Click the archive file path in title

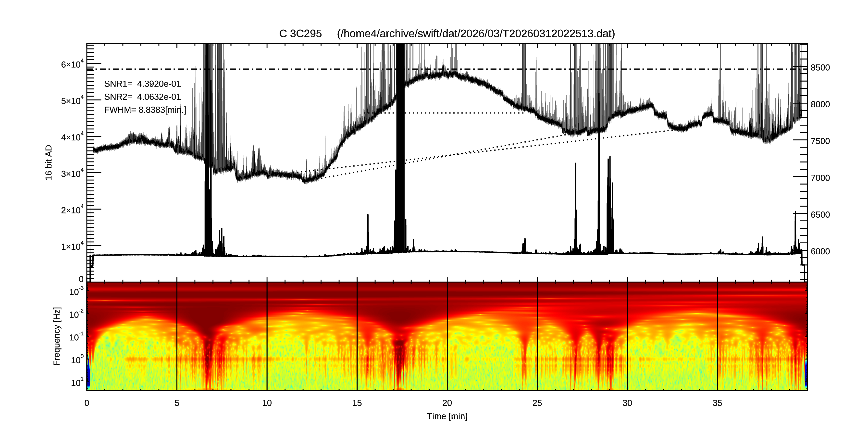coord(476,34)
